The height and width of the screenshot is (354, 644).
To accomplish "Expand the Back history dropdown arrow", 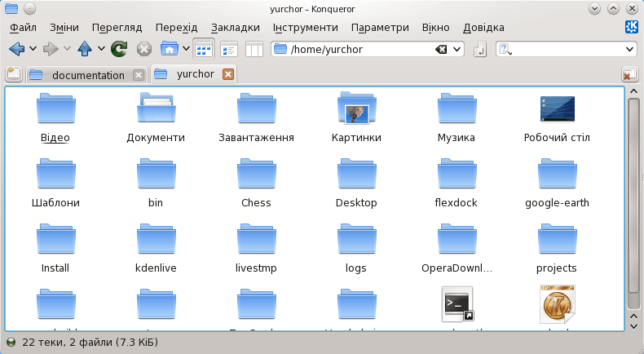I will (x=31, y=49).
